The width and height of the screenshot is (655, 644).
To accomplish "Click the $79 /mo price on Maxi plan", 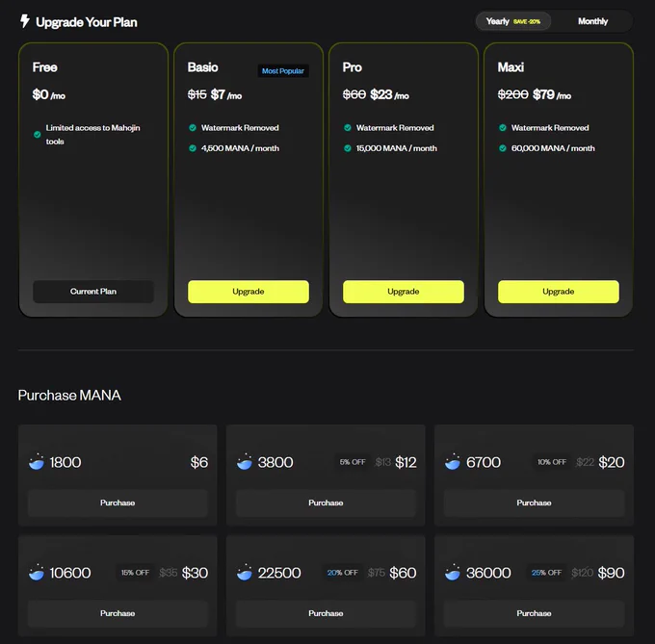I will pyautogui.click(x=552, y=94).
